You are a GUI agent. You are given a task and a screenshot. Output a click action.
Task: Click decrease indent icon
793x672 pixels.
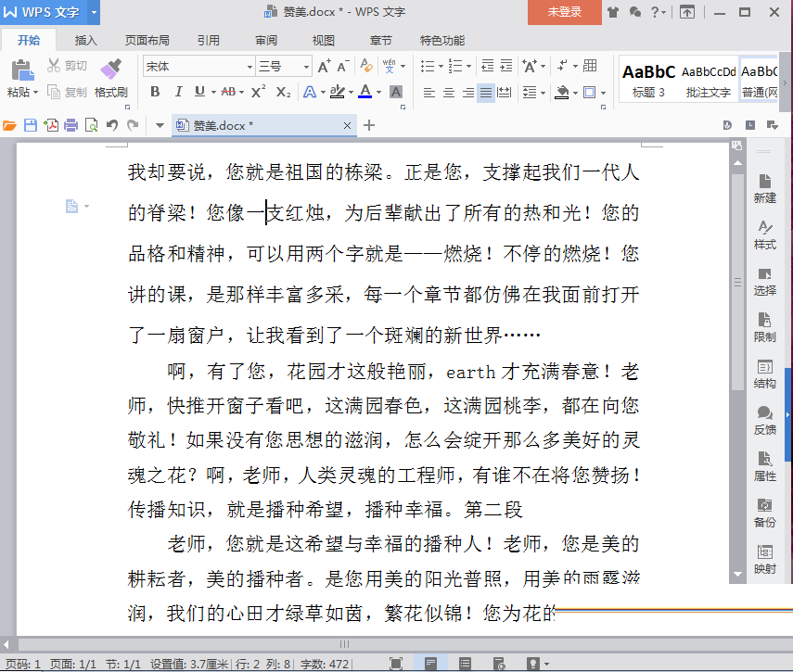[x=488, y=66]
